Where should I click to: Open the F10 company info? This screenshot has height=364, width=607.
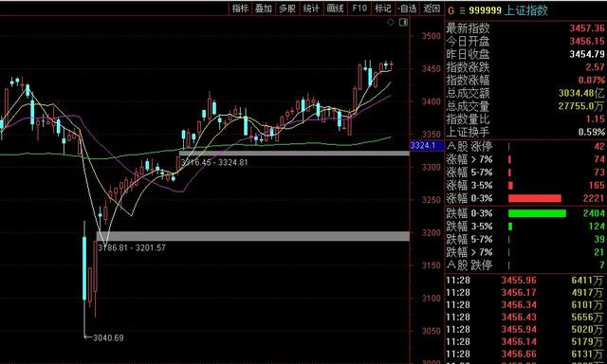point(359,9)
